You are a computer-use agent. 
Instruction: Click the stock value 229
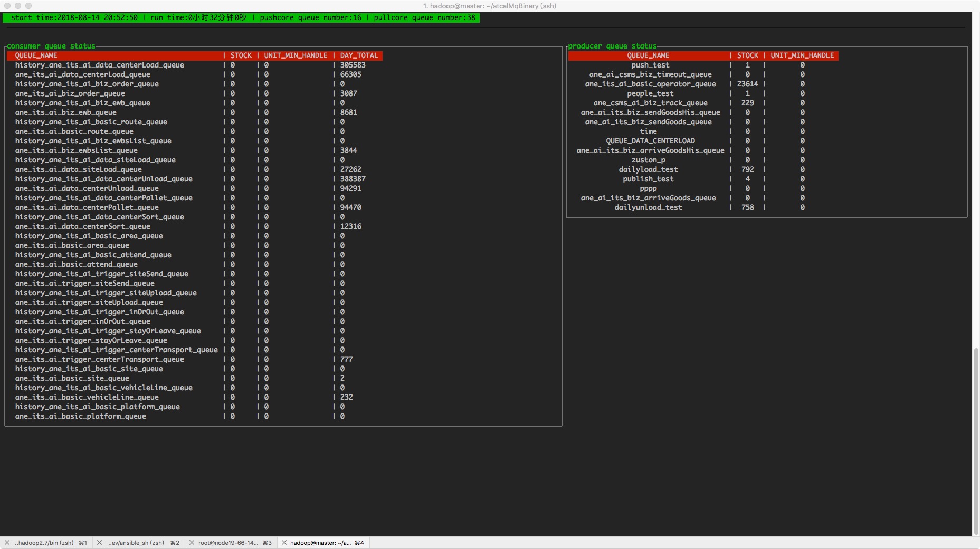point(747,103)
